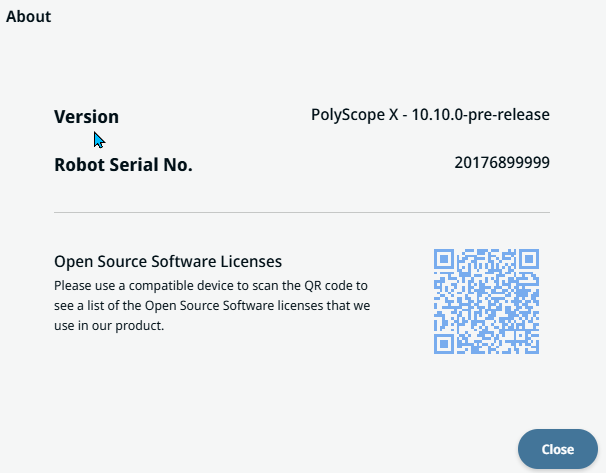Select the Version label
This screenshot has height=473, width=606.
click(86, 116)
